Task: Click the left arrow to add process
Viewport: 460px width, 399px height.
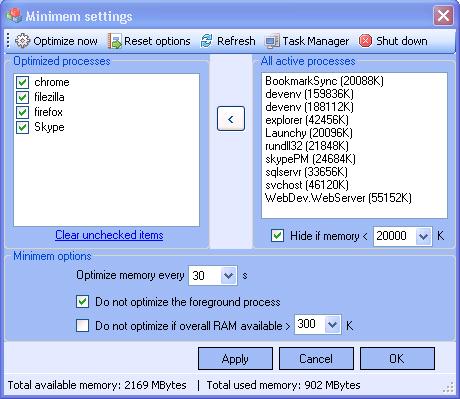Action: pyautogui.click(x=231, y=118)
